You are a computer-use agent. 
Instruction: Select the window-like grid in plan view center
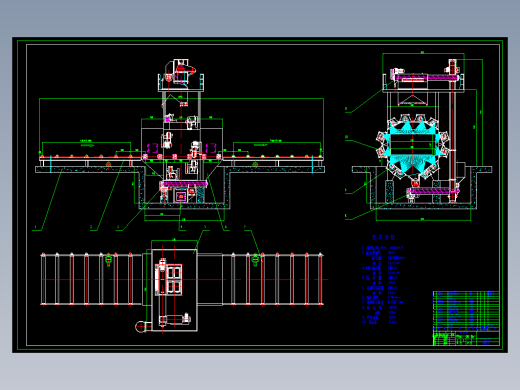[x=174, y=279]
